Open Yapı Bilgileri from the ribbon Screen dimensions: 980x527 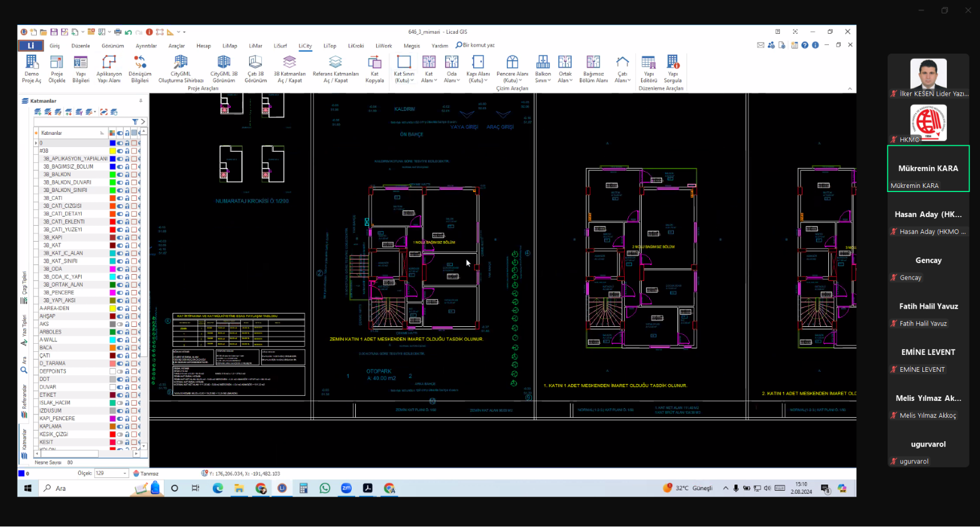(80, 69)
